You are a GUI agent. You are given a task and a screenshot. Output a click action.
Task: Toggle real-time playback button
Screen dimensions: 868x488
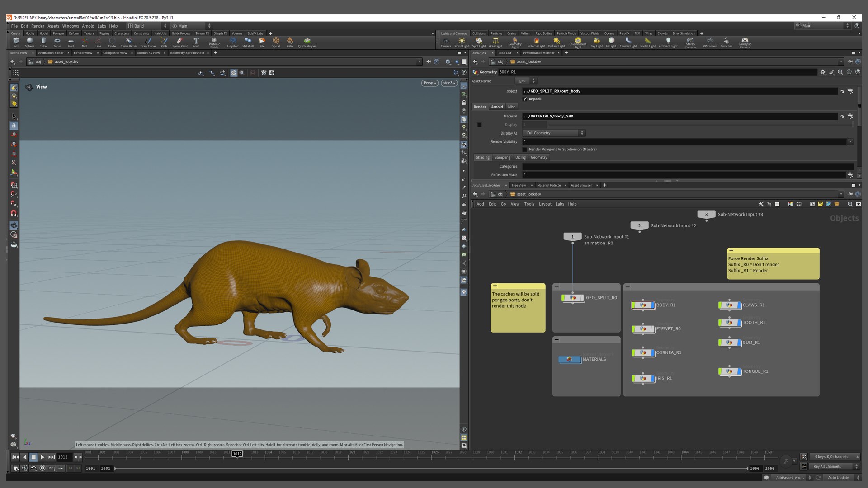(x=42, y=468)
